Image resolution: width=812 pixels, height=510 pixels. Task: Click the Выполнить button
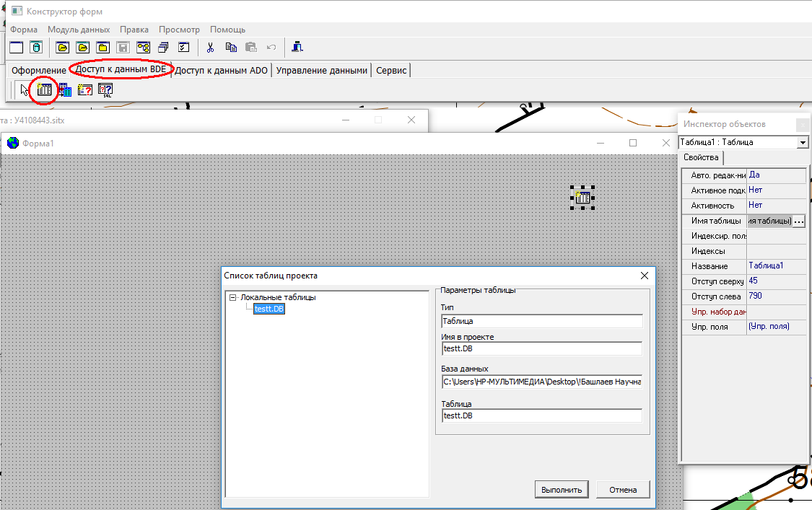pos(562,490)
